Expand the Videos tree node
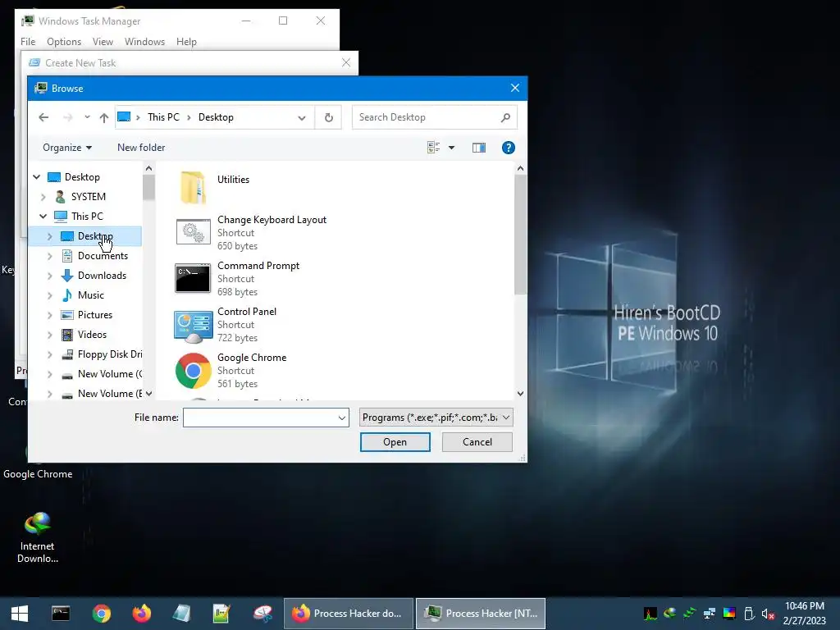The height and width of the screenshot is (630, 840). pos(50,335)
